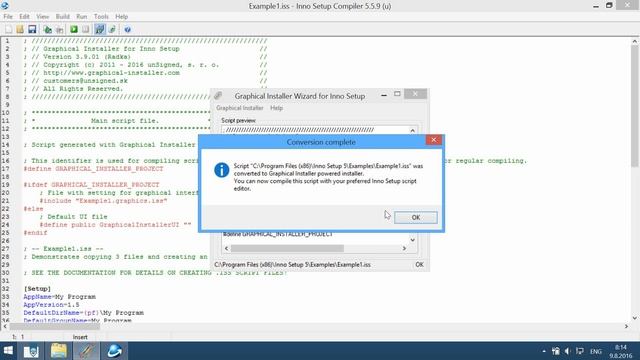Click the blue information icon in dialog

pos(222,170)
